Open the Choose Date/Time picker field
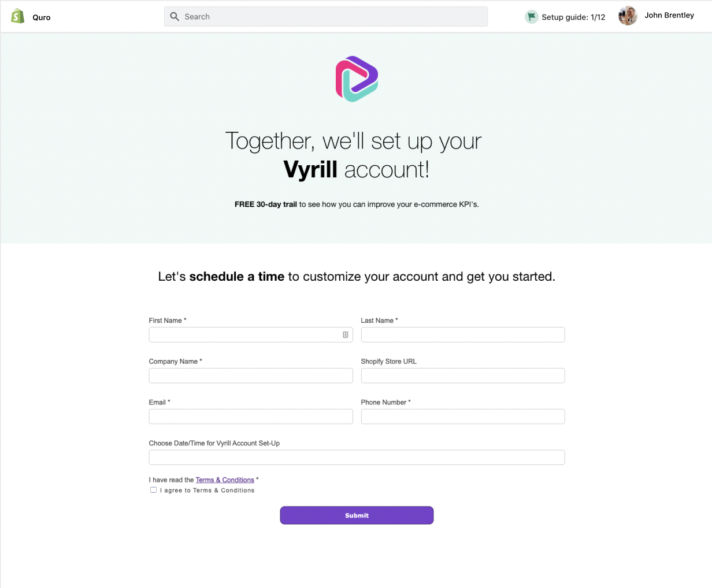Image resolution: width=712 pixels, height=588 pixels. (x=357, y=457)
